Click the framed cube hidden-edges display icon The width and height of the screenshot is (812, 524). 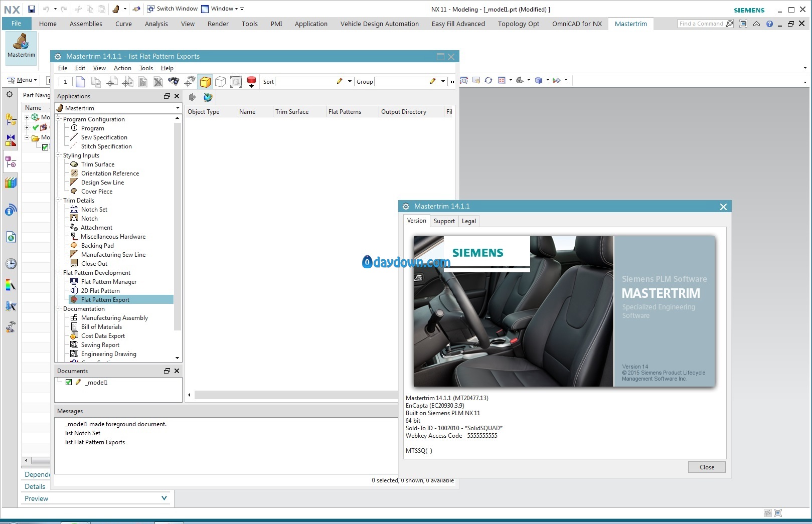(x=236, y=82)
